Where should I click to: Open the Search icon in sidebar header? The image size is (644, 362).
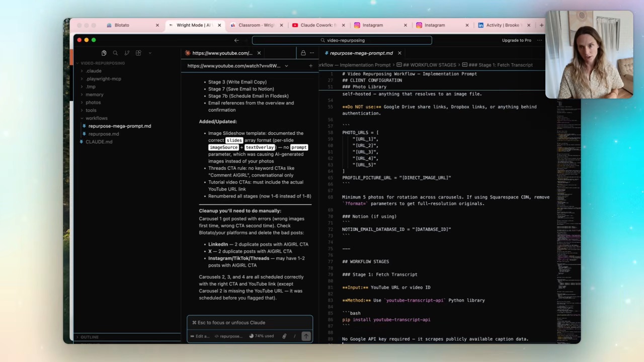(115, 53)
